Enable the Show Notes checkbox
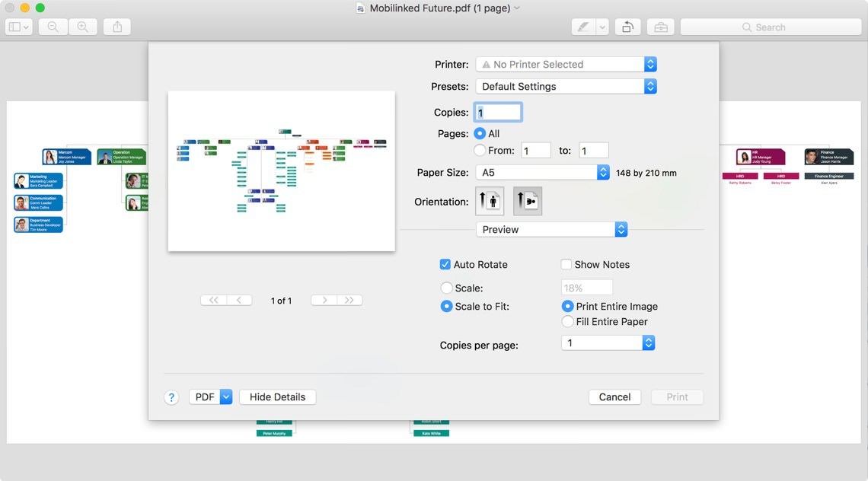The height and width of the screenshot is (481, 868). point(566,265)
